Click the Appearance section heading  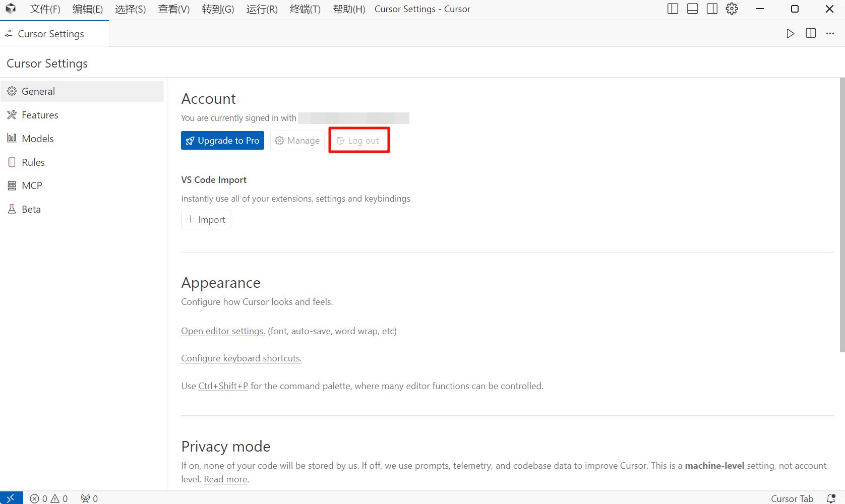221,283
